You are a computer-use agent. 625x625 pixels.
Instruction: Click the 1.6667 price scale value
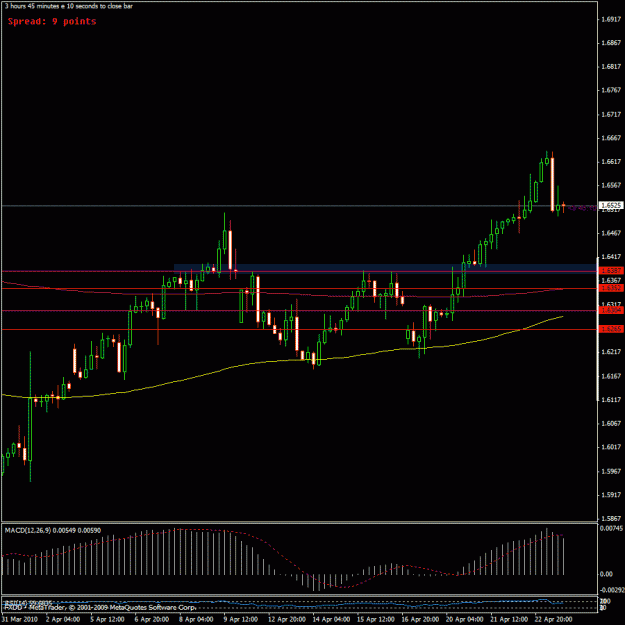coord(611,138)
